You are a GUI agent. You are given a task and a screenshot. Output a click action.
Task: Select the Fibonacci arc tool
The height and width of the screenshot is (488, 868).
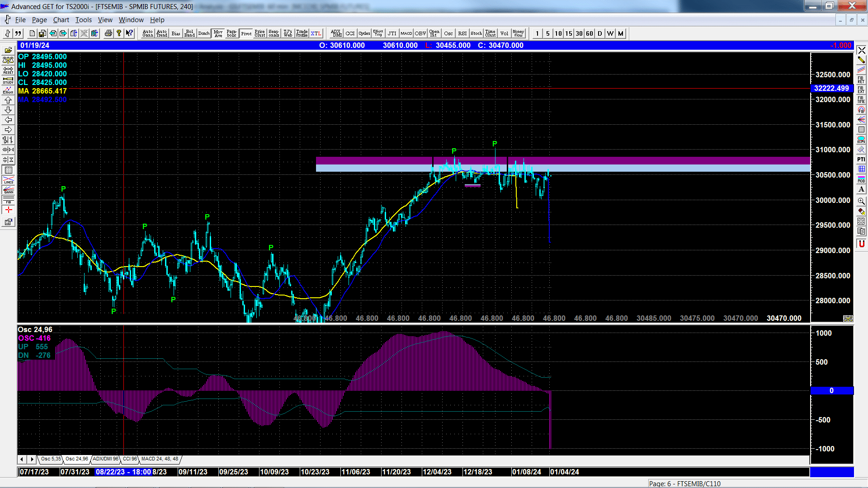coord(861,110)
